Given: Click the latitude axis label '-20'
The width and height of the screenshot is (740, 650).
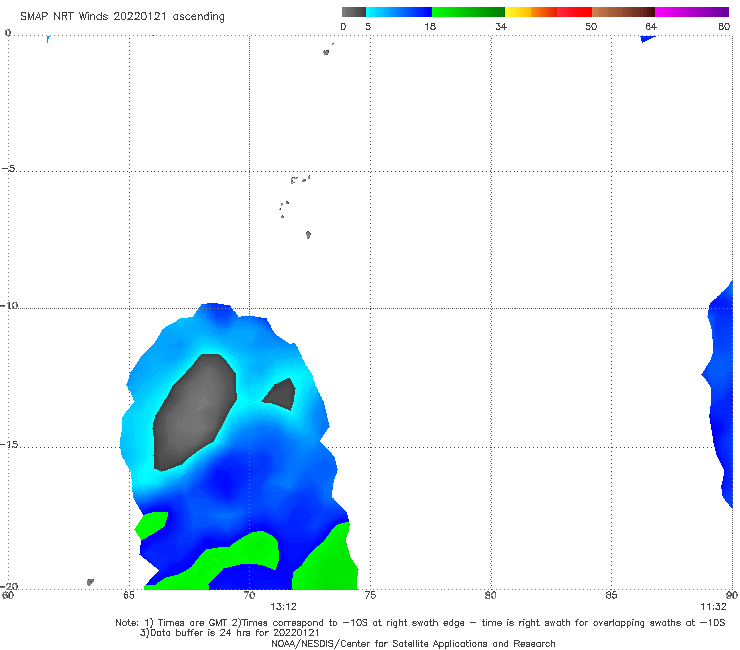Looking at the screenshot, I should point(9,586).
